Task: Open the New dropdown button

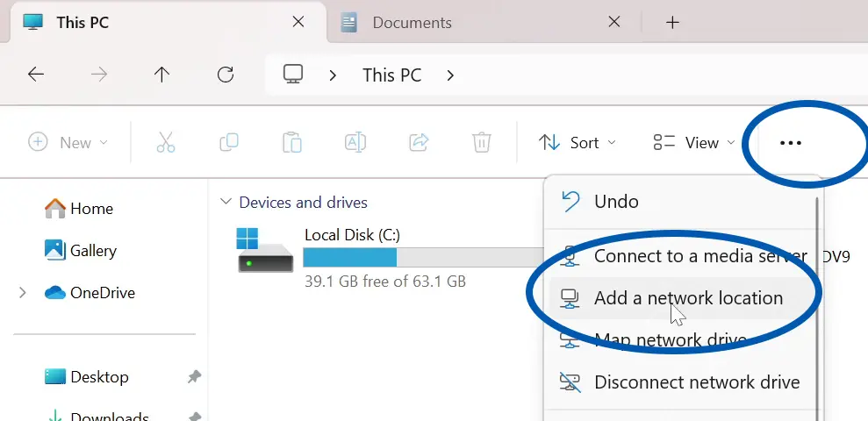Action: coord(68,143)
